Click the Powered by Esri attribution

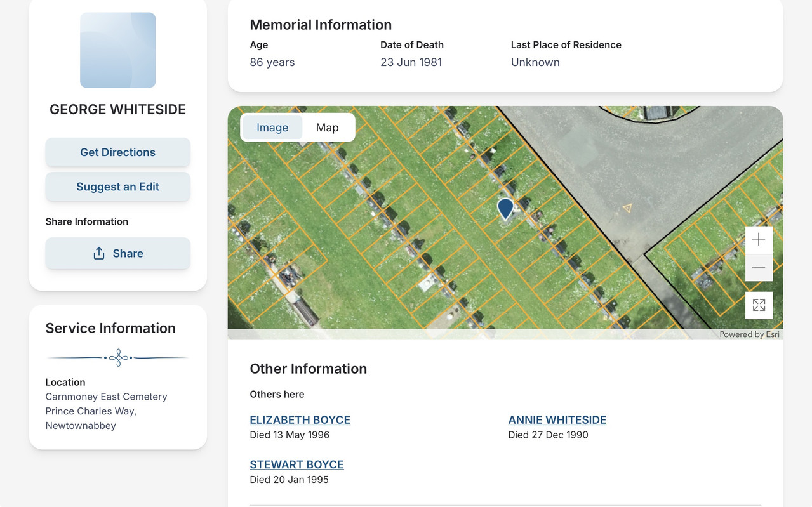click(x=749, y=334)
